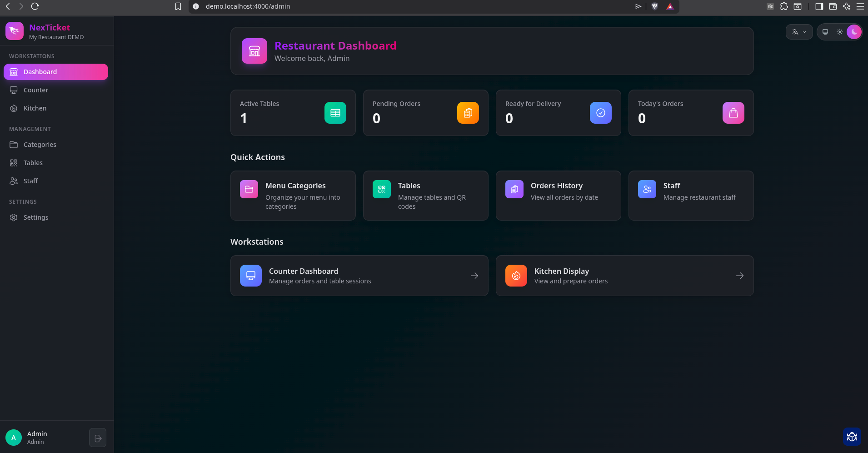Click the Categories folder icon in sidebar
Screen dimensions: 868x453
pos(14,144)
